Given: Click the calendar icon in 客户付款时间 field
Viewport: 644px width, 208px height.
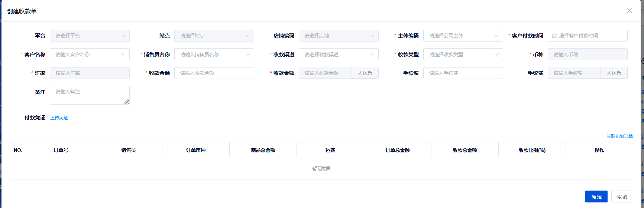Looking at the screenshot, I should (554, 36).
